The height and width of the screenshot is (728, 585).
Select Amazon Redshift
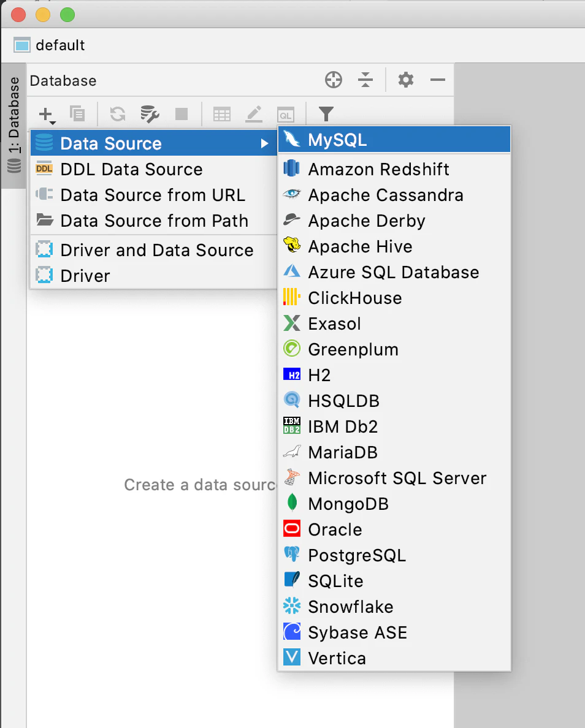pyautogui.click(x=394, y=169)
